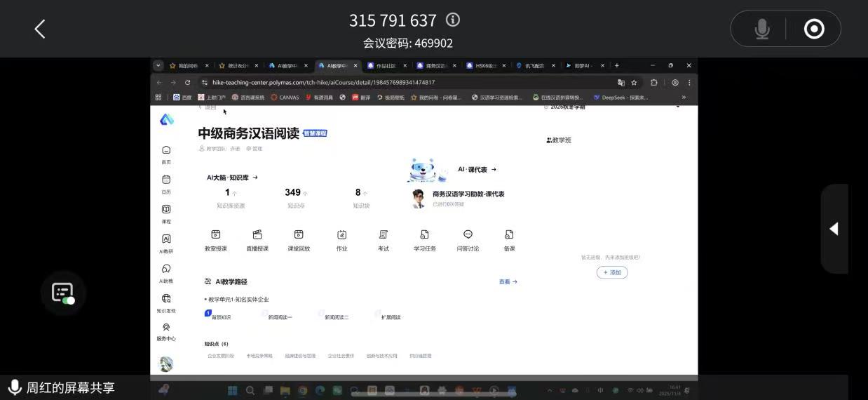
Task: Click the 备课 lesson prep icon
Action: pos(509,235)
